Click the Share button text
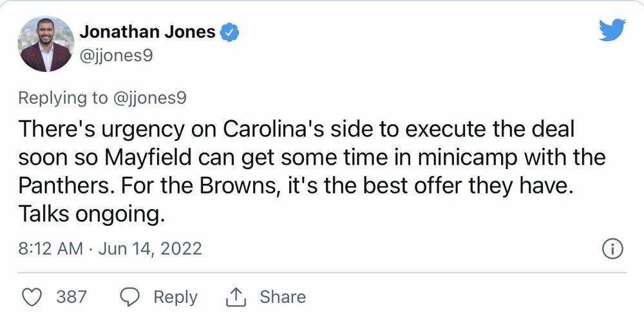This screenshot has height=317, width=644. pos(283,297)
